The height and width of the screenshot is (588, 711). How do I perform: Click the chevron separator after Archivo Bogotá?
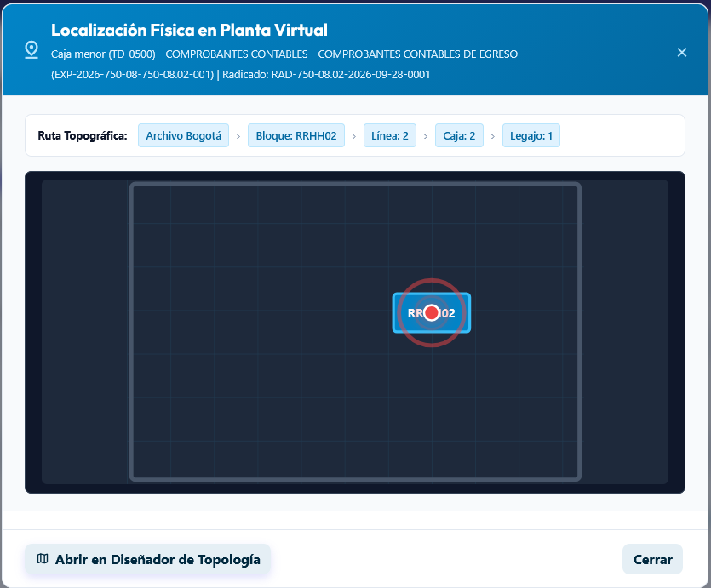238,136
